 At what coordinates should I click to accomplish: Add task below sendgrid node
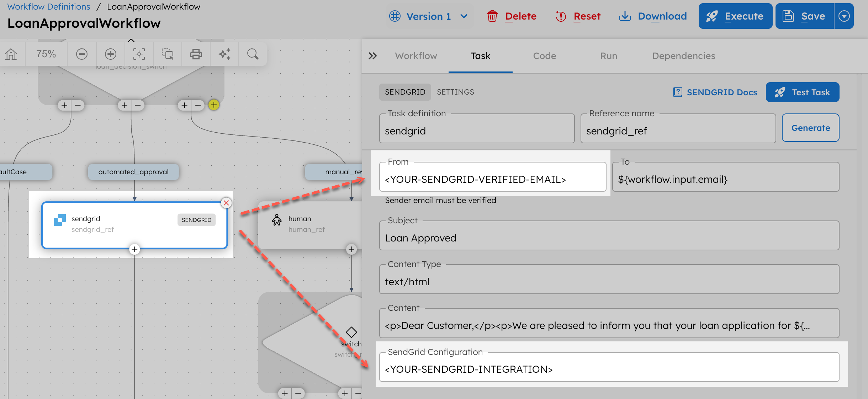[x=134, y=249]
